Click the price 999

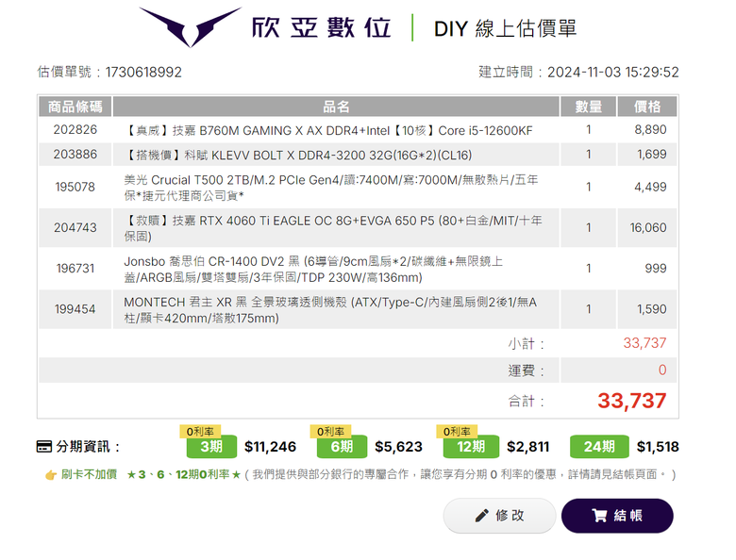656,269
